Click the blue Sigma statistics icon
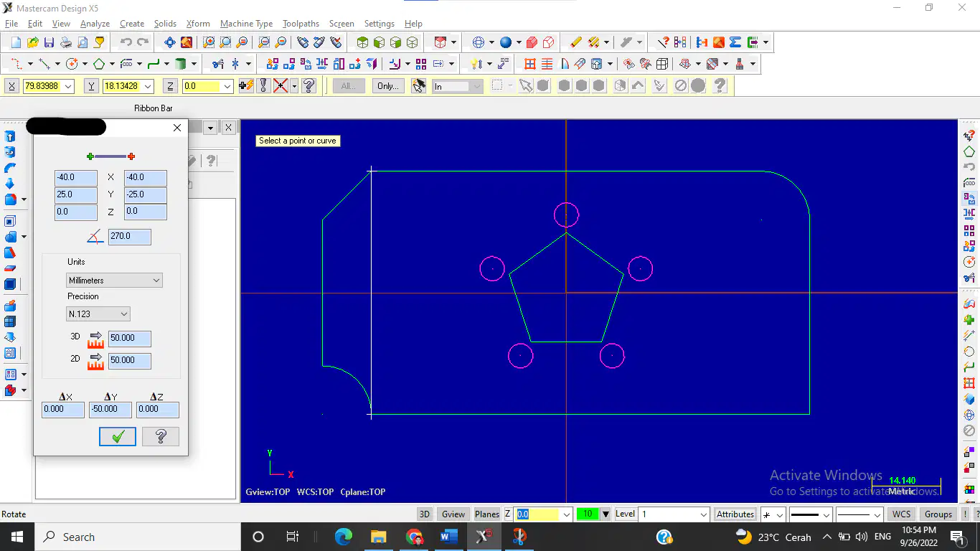This screenshot has width=980, height=551. tap(735, 42)
